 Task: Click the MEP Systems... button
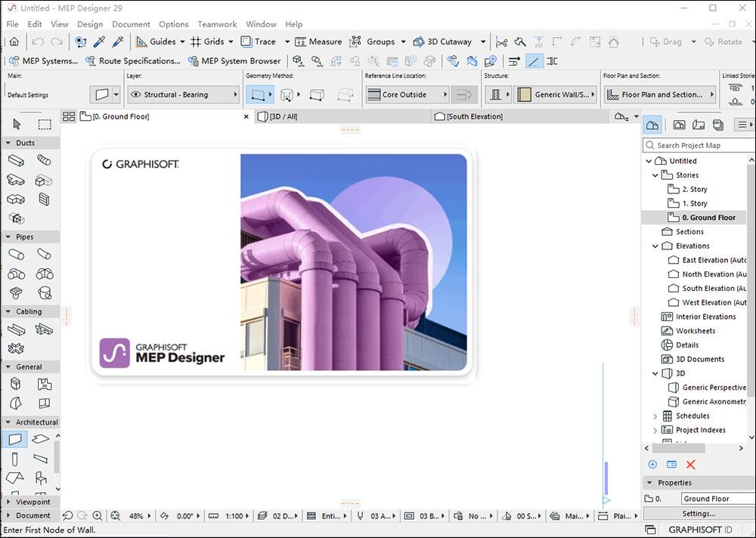(x=43, y=61)
